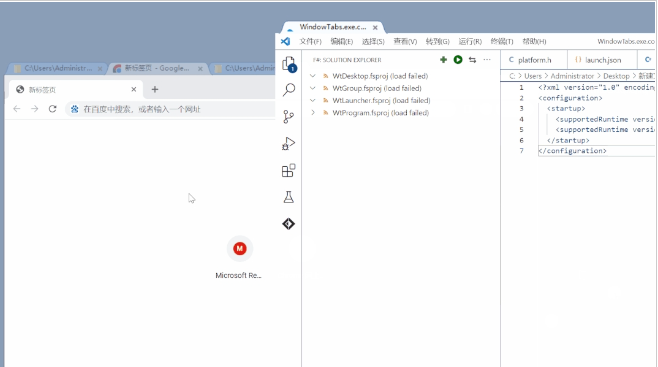Screen dimensions: 658x367
Task: Click the <configuration> line in editor
Action: pos(570,98)
